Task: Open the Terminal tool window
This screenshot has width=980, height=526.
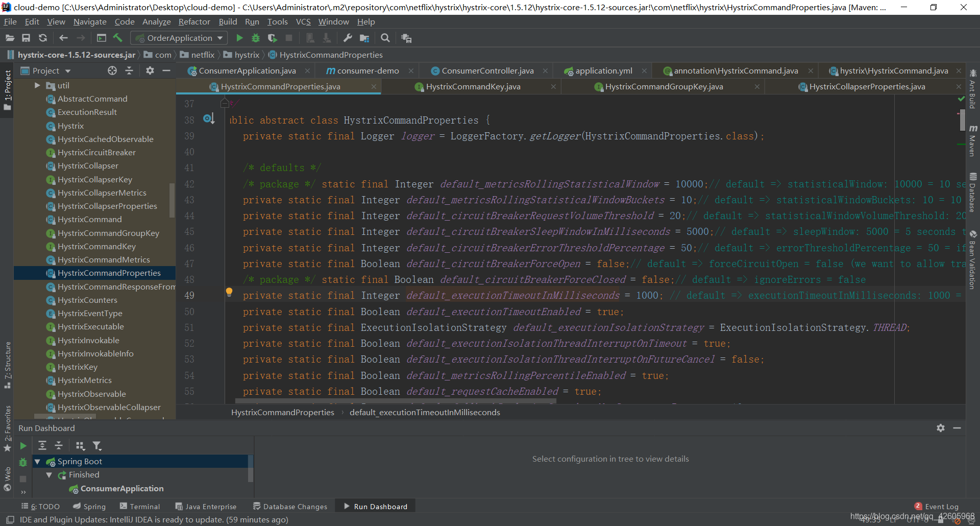Action: 140,507
